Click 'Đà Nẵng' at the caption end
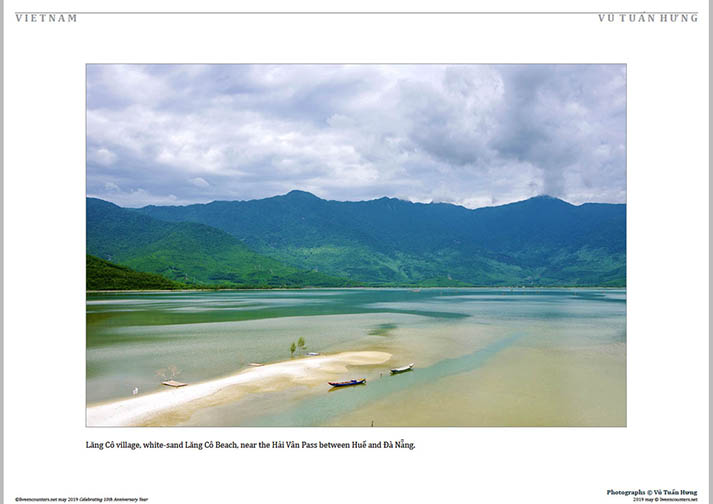Image resolution: width=713 pixels, height=504 pixels. (x=399, y=445)
